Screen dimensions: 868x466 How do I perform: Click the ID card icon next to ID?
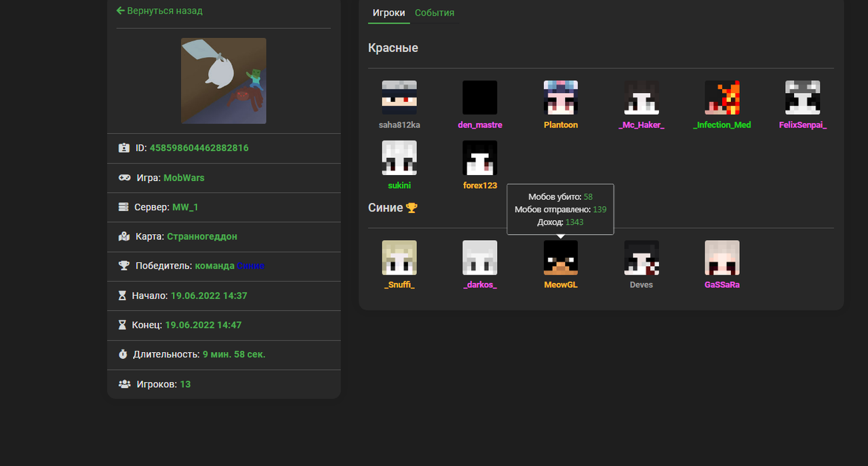(124, 148)
